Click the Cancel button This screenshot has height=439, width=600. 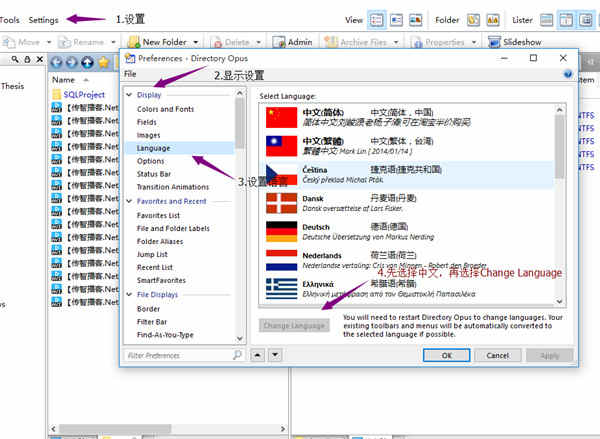click(x=497, y=355)
